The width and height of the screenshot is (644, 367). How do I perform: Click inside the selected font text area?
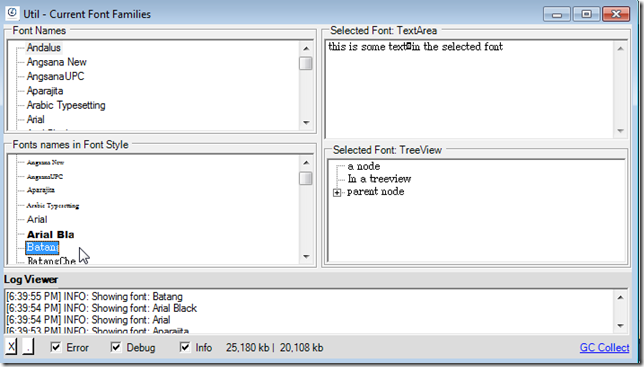(x=470, y=89)
